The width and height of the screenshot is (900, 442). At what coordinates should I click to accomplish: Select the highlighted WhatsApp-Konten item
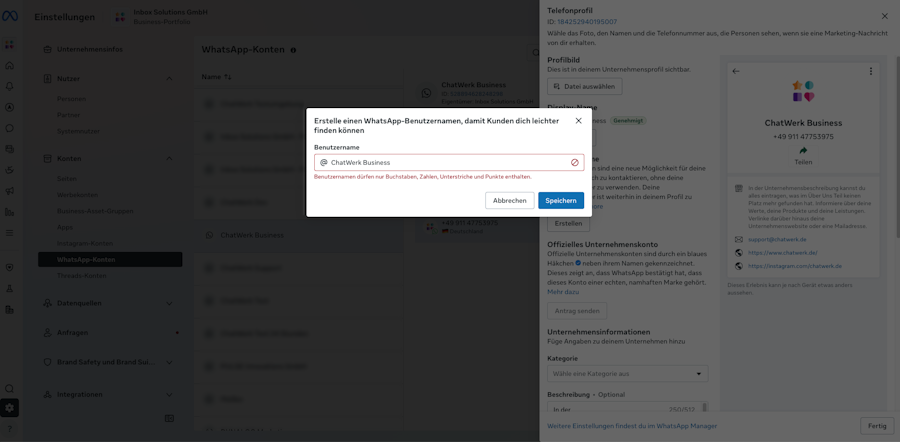(110, 259)
